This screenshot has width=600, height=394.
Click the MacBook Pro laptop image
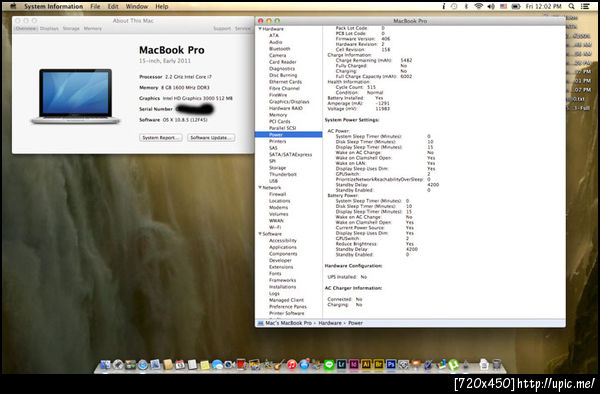point(75,96)
